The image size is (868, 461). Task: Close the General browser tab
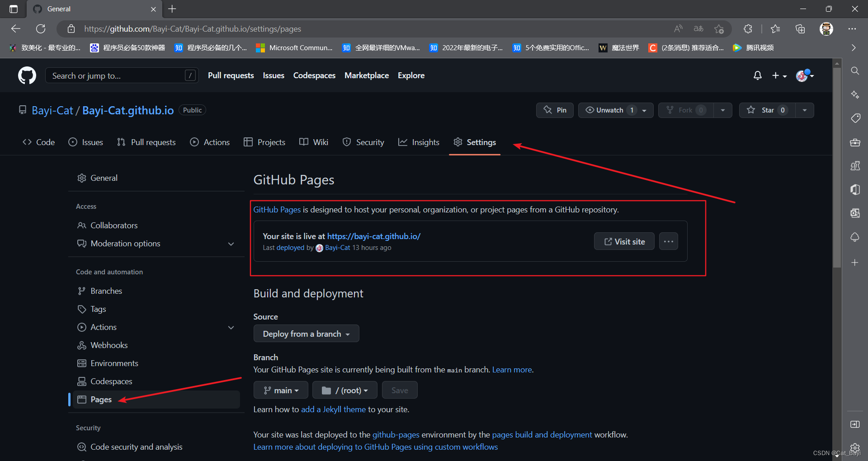click(153, 9)
